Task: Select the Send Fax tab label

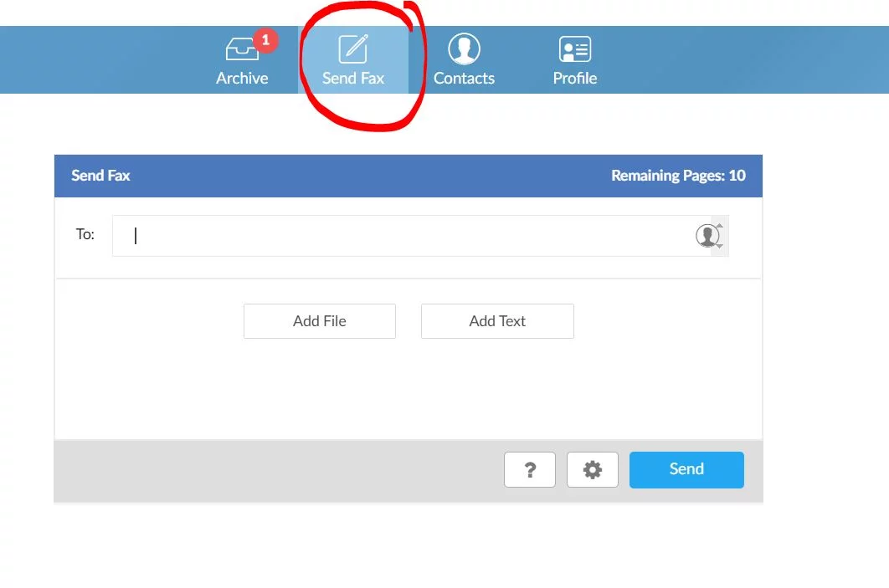Action: point(353,79)
